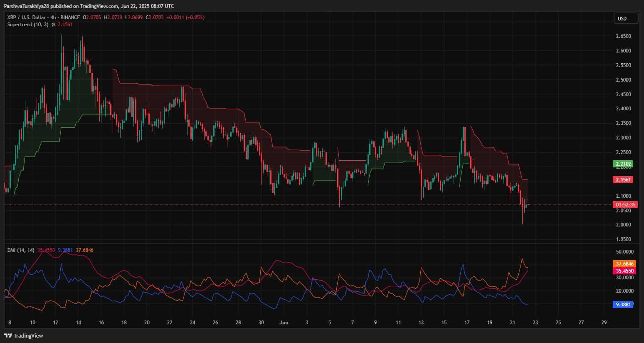
Task: Select the XRP / U.S. Dollar symbol title
Action: [x=26, y=17]
